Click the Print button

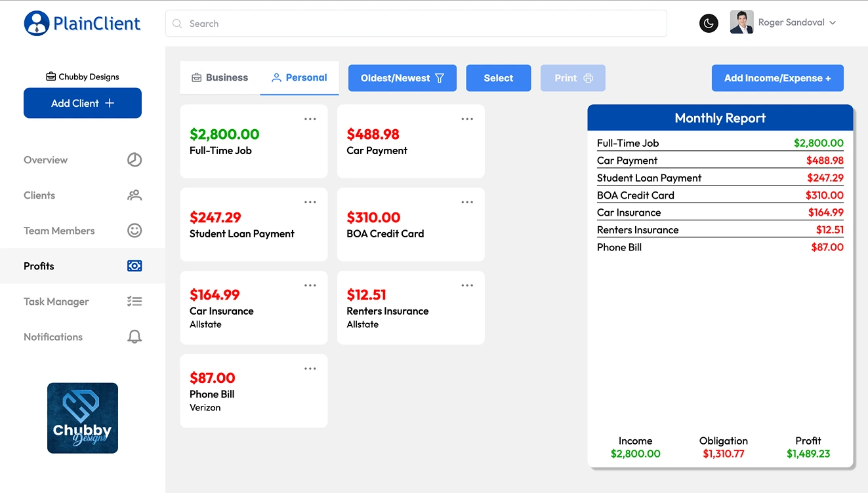573,77
